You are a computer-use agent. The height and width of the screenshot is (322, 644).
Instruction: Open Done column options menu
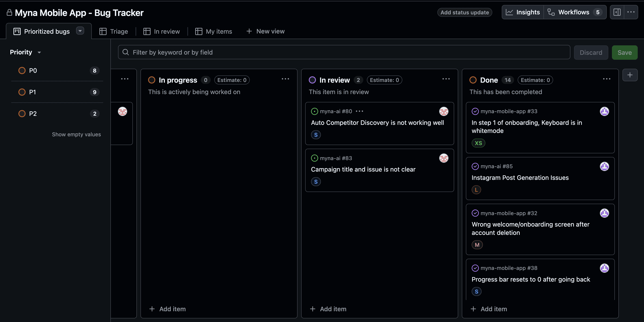coord(607,79)
